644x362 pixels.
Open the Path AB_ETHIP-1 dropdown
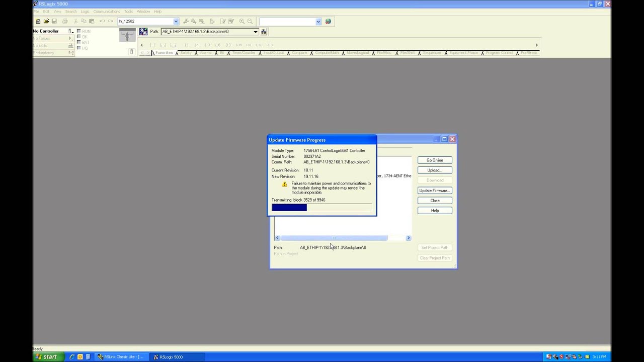click(x=256, y=32)
